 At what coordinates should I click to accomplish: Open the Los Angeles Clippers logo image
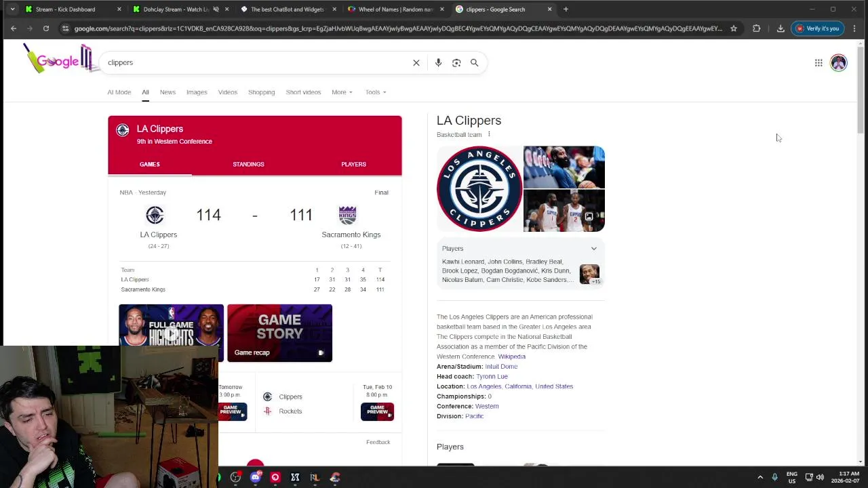click(x=479, y=188)
